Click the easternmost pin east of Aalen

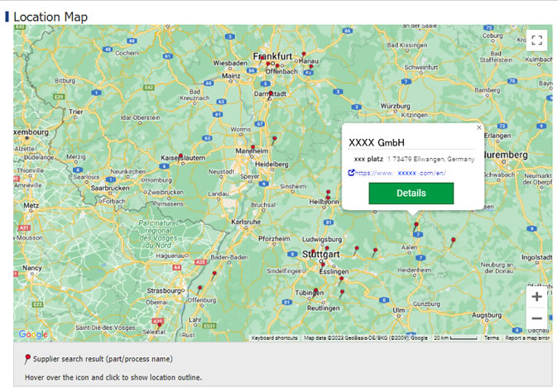tap(454, 241)
